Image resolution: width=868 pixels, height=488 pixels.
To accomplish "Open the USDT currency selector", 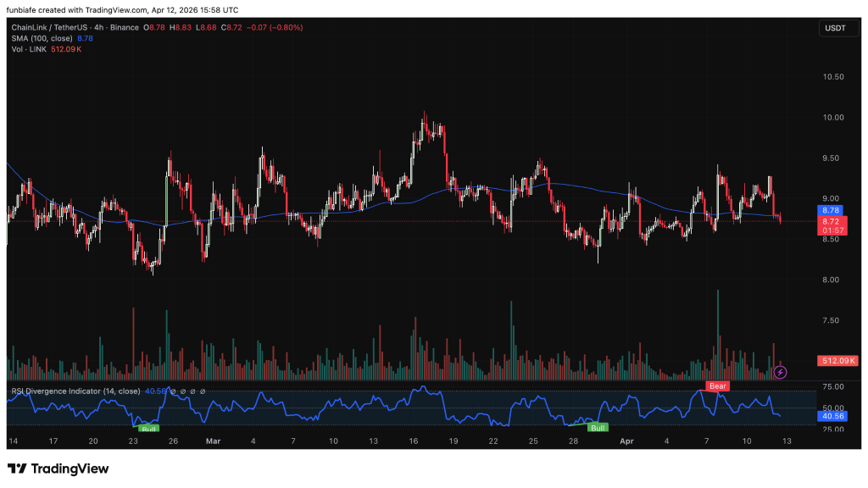I will pos(834,28).
